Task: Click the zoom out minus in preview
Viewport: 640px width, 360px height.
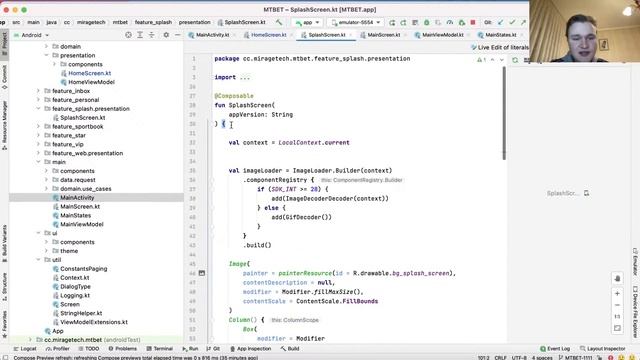Action: 617,305
